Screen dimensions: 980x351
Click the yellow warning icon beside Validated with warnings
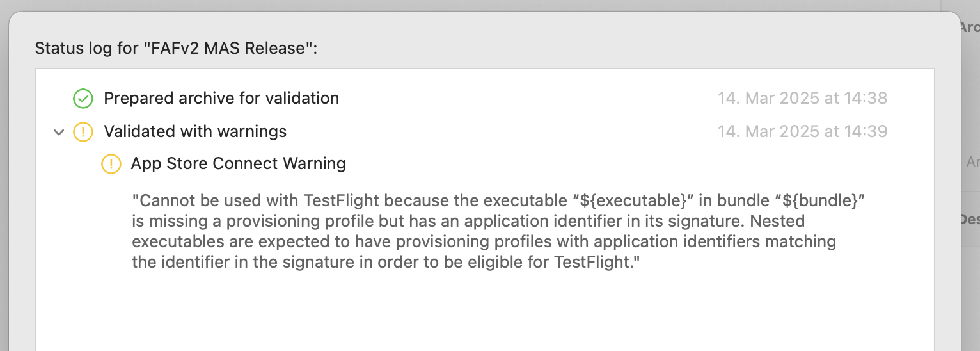[83, 132]
